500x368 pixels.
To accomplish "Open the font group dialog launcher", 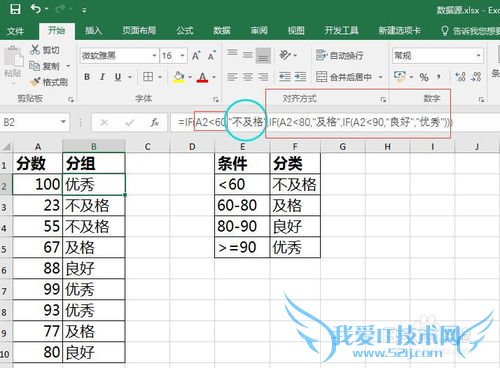I will pos(216,99).
